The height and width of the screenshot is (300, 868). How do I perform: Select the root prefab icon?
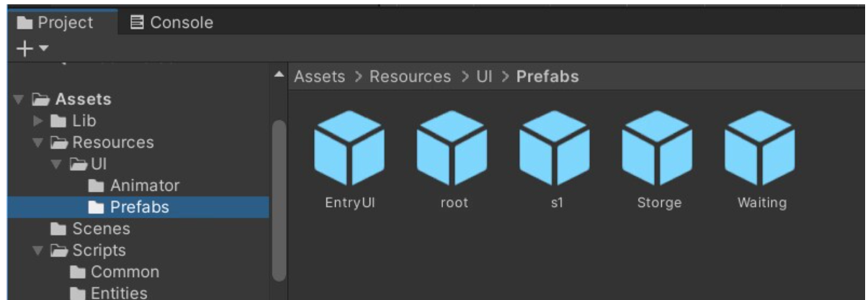453,148
